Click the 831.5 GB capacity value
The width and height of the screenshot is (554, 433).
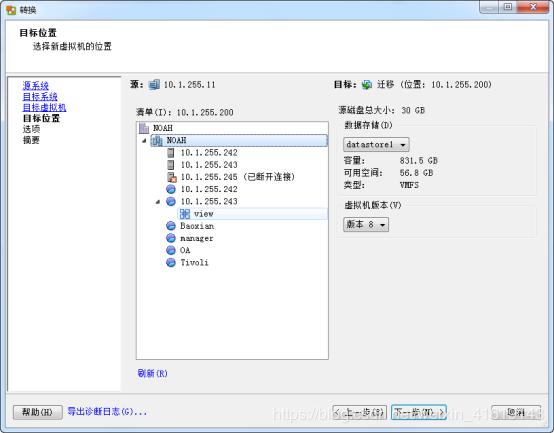419,161
